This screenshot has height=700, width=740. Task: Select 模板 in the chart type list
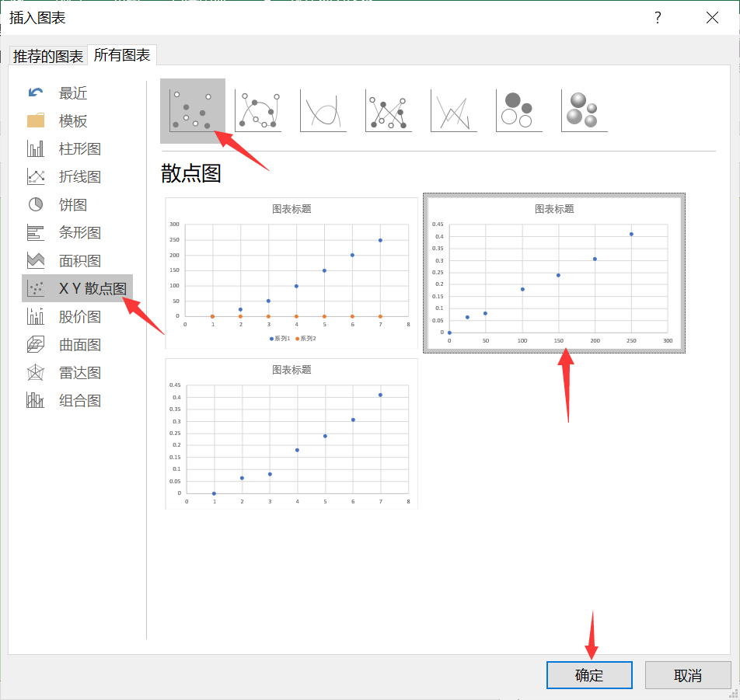click(x=77, y=120)
